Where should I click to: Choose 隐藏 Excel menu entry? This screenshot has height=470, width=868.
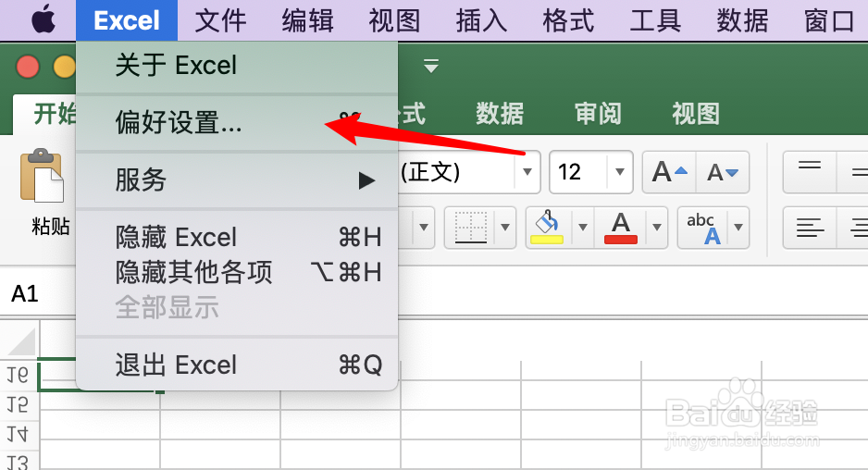[237, 237]
